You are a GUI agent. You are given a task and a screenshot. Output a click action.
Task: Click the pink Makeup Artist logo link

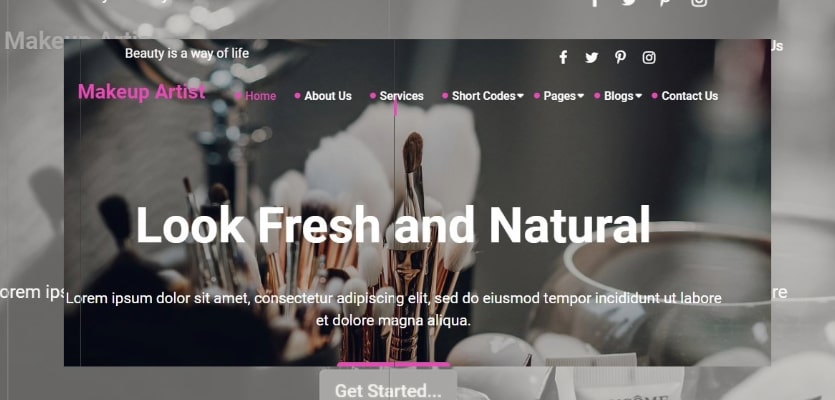click(142, 92)
